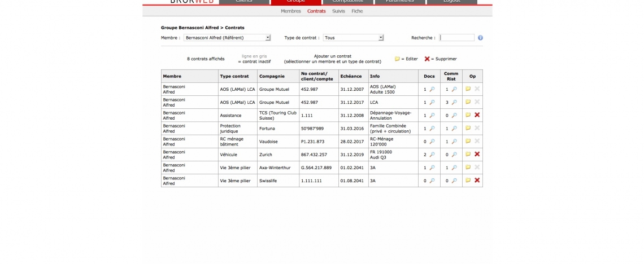This screenshot has height=264, width=644.
Task: Click the date 28.02.2017
Action: 352,142
